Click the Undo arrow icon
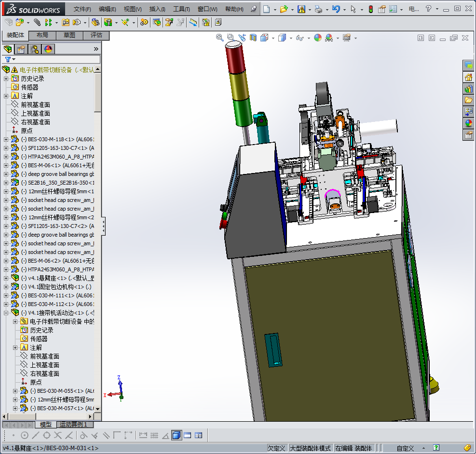Viewport: 476px width, 454px height. [x=336, y=9]
